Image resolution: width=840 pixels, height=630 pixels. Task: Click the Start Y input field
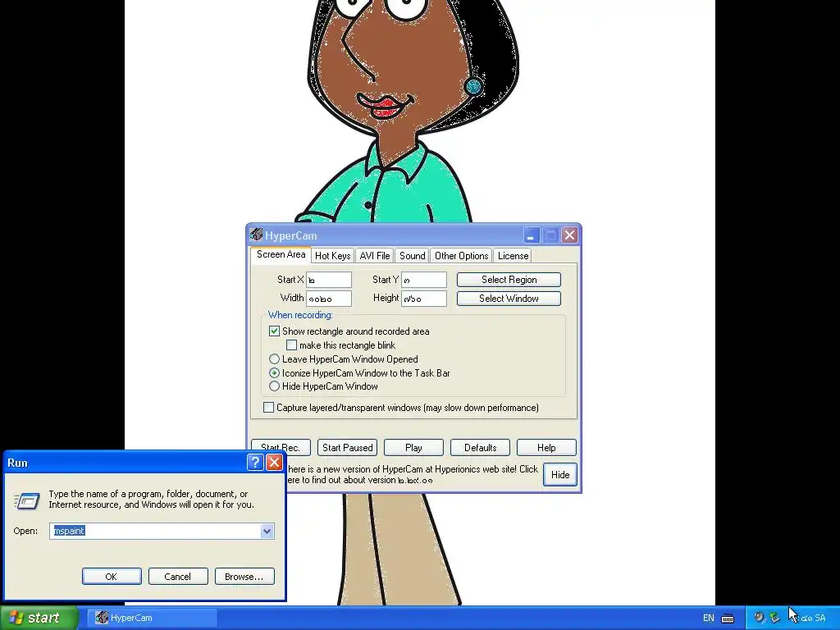424,280
